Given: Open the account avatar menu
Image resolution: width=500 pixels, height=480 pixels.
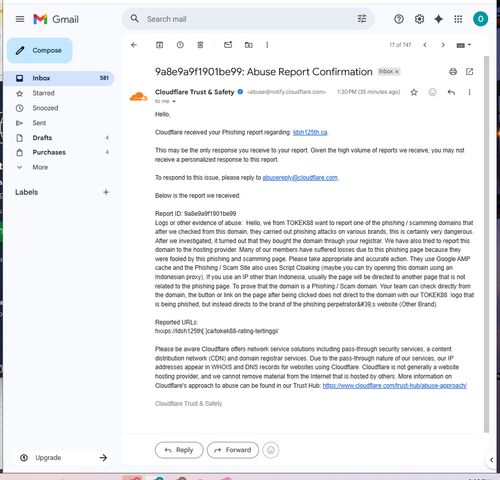Looking at the screenshot, I should coord(480,19).
